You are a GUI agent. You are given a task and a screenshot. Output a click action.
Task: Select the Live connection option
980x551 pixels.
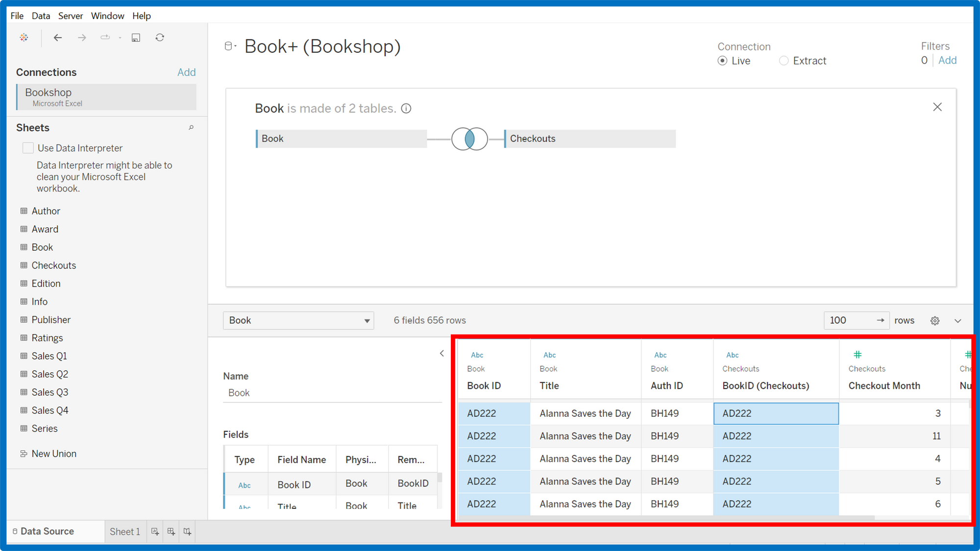coord(722,61)
